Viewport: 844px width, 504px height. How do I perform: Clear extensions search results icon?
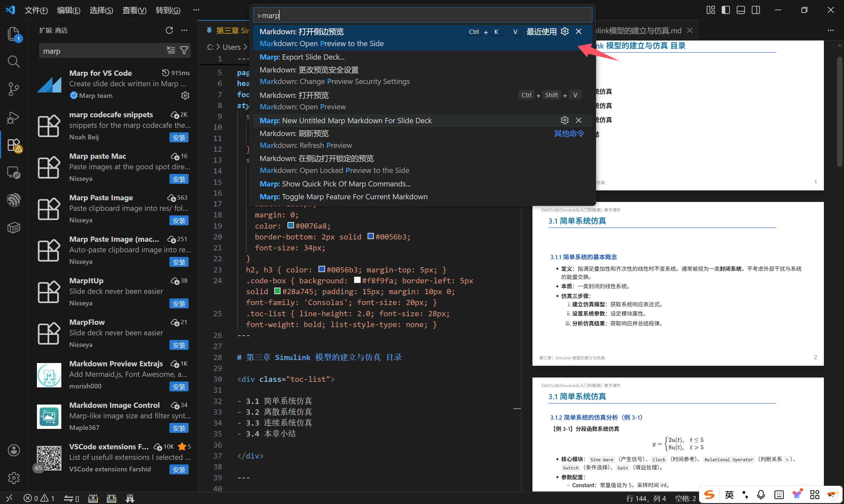(x=171, y=51)
